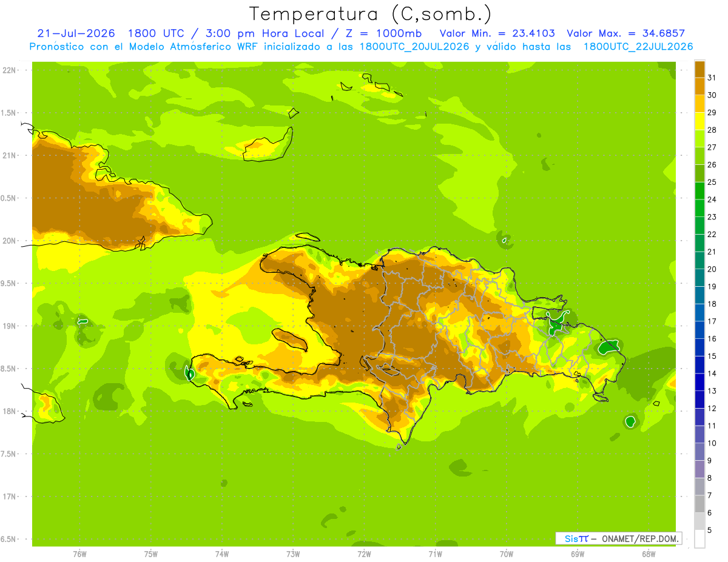Click the '73W' longitude axis label
The image size is (728, 562).
[x=293, y=554]
